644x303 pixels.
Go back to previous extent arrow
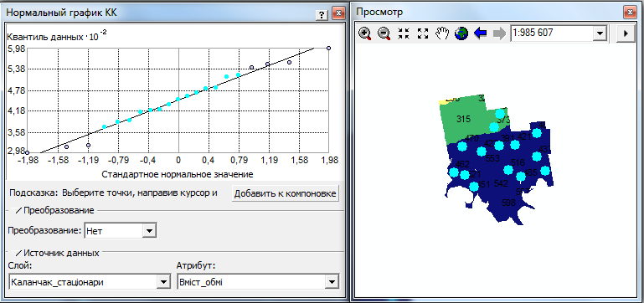pyautogui.click(x=480, y=33)
